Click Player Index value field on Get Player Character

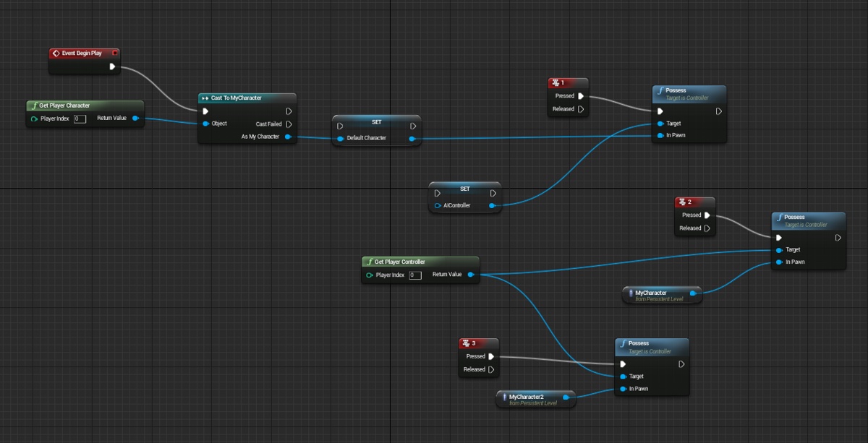tap(80, 119)
